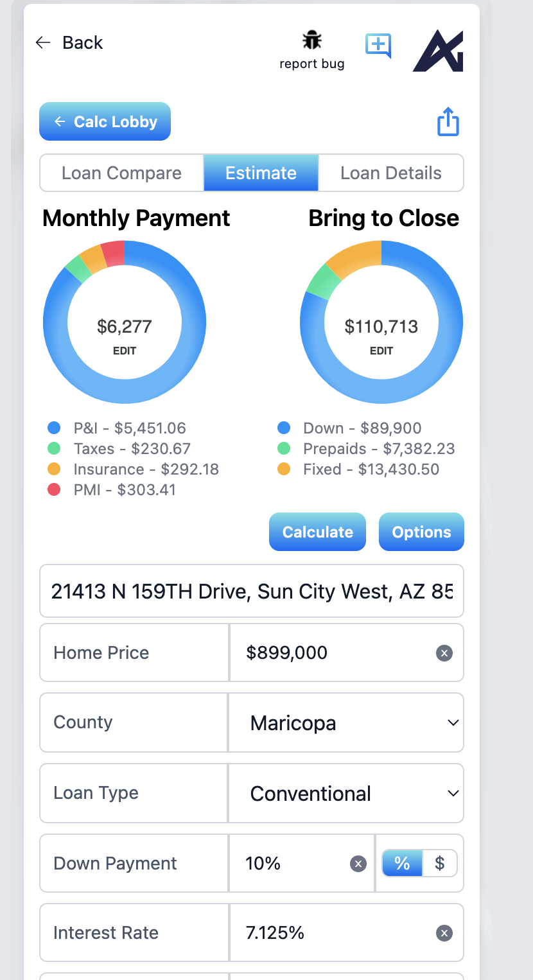Expand the Loan Type dropdown

(346, 794)
